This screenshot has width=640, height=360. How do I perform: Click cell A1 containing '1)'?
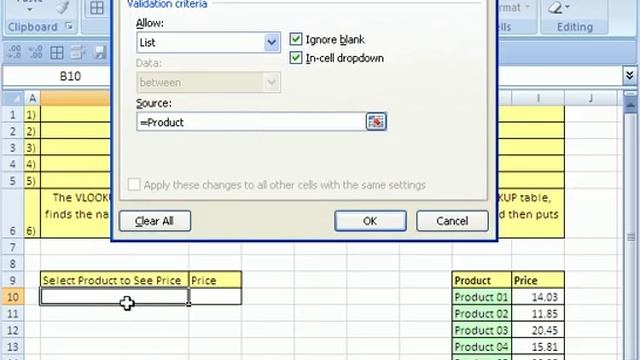coord(32,115)
